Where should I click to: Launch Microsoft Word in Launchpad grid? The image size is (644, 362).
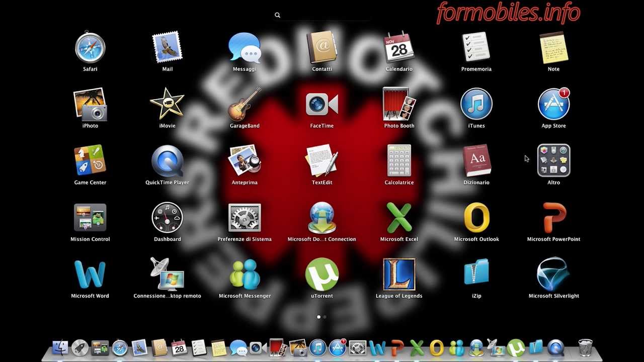pos(90,275)
